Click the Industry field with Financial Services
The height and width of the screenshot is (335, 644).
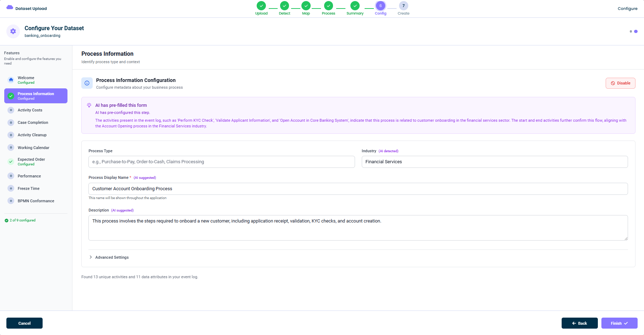[495, 162]
